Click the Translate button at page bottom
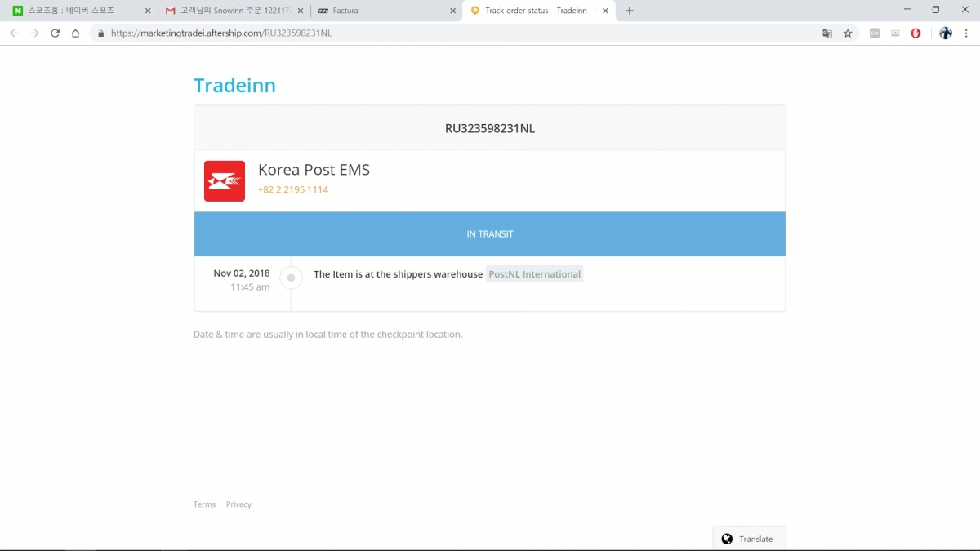This screenshot has width=980, height=551. (x=748, y=539)
